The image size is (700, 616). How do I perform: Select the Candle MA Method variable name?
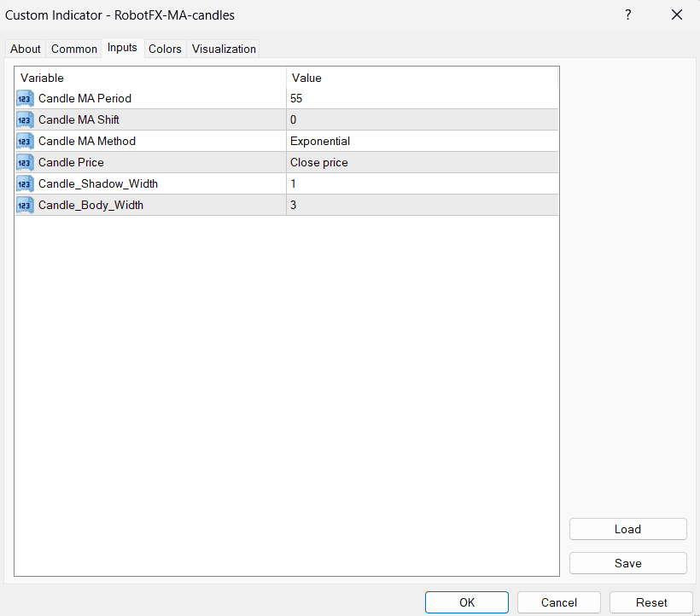pyautogui.click(x=87, y=142)
